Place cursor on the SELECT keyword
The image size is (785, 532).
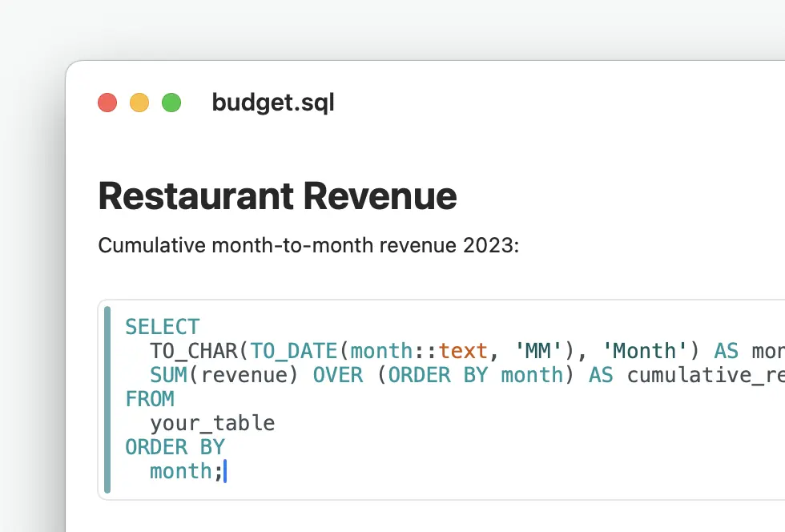tap(163, 327)
